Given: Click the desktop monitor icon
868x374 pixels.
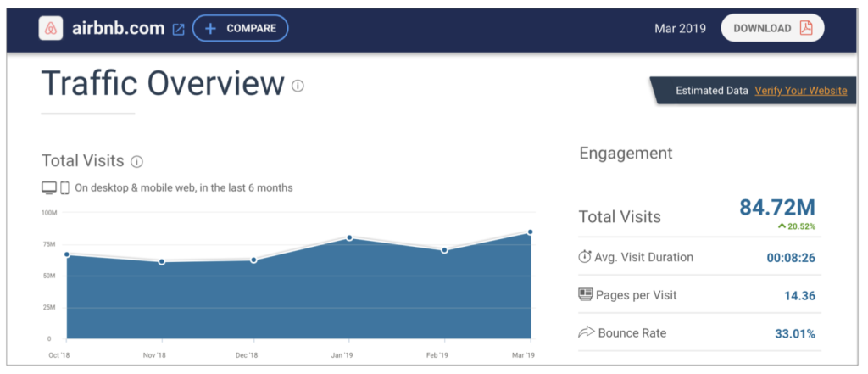Looking at the screenshot, I should 49,188.
